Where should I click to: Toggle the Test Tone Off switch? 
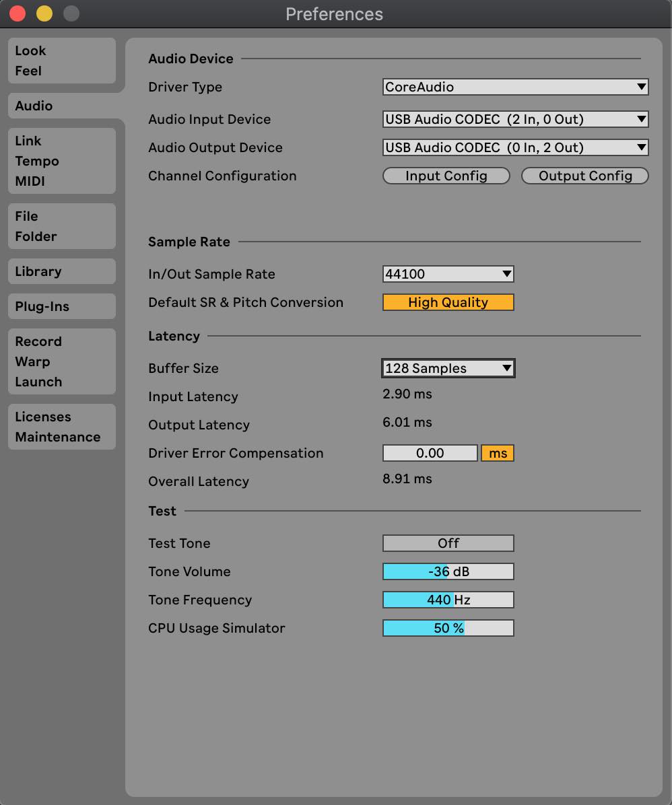point(448,543)
